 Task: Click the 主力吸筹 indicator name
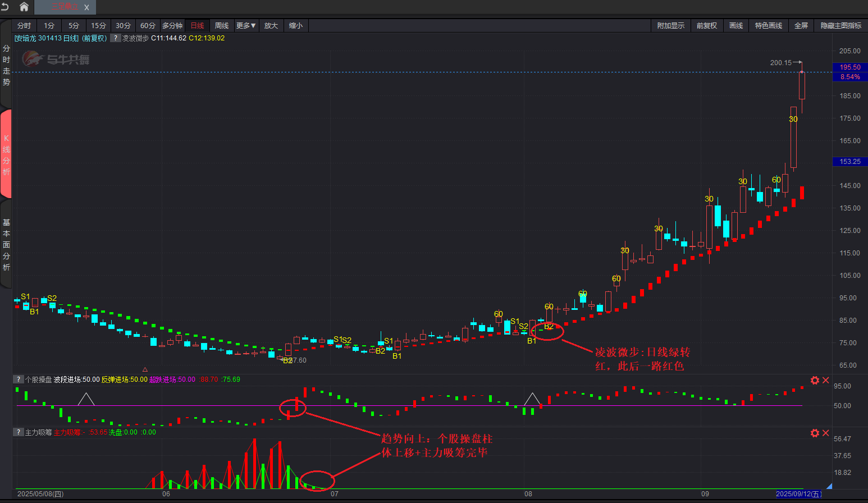coord(38,432)
